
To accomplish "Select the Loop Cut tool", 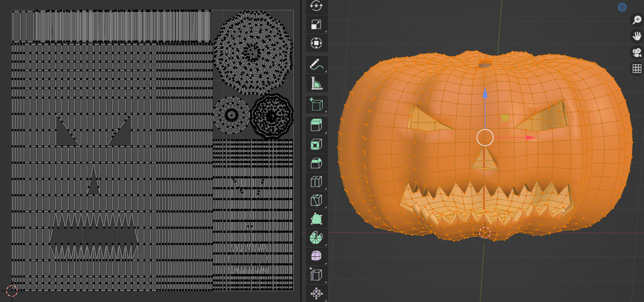I will [x=316, y=182].
